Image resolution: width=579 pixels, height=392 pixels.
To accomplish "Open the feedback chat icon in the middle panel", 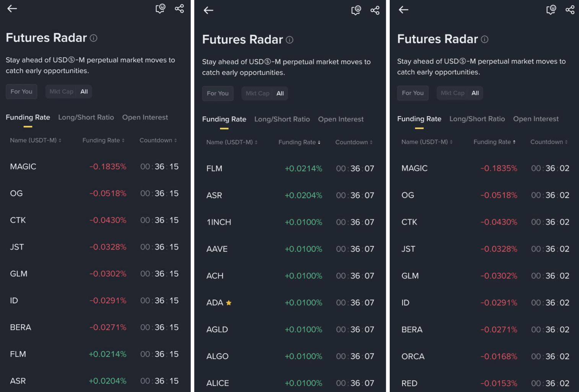I will [x=356, y=10].
